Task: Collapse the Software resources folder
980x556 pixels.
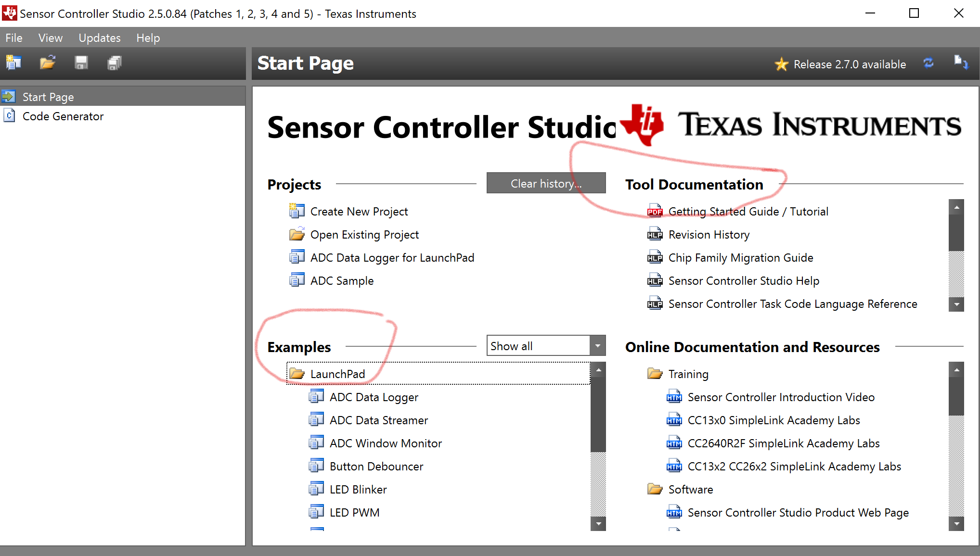Action: click(x=655, y=490)
